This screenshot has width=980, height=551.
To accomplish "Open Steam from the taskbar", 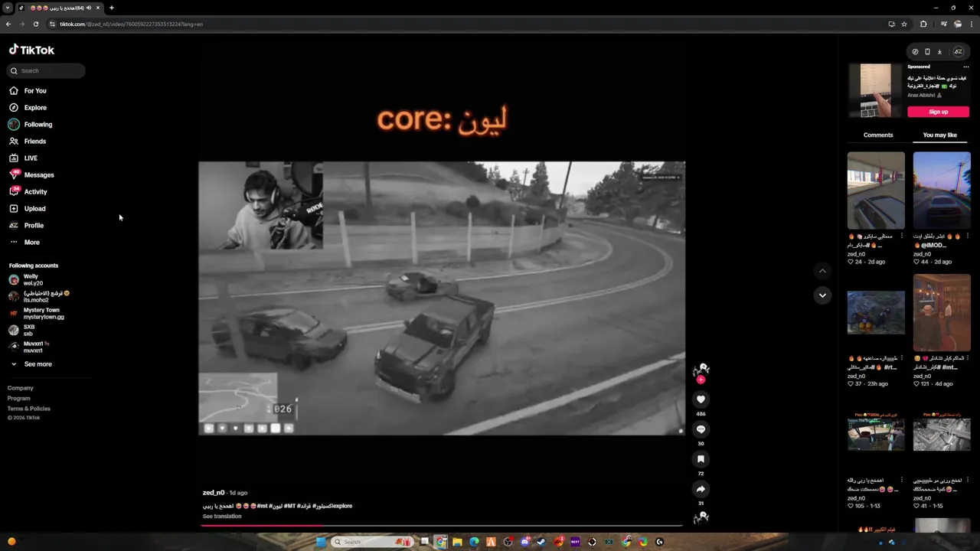I will [542, 542].
